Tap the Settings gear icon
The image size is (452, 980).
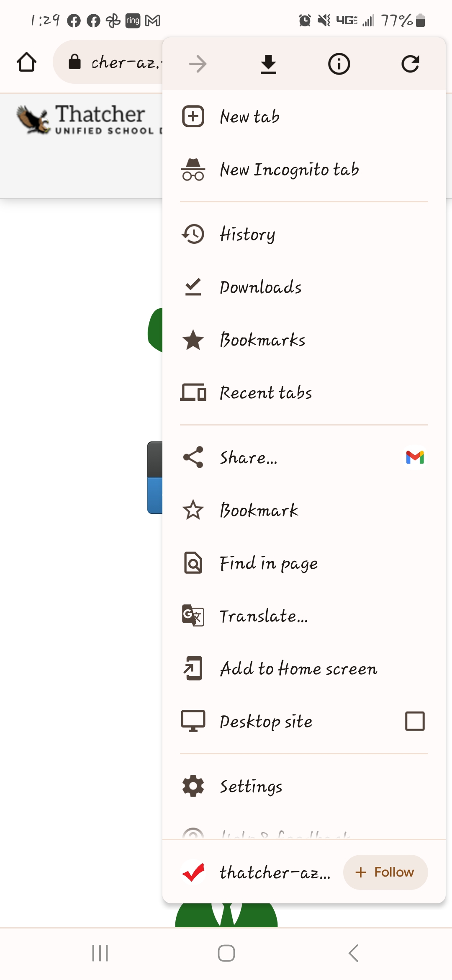pyautogui.click(x=193, y=786)
